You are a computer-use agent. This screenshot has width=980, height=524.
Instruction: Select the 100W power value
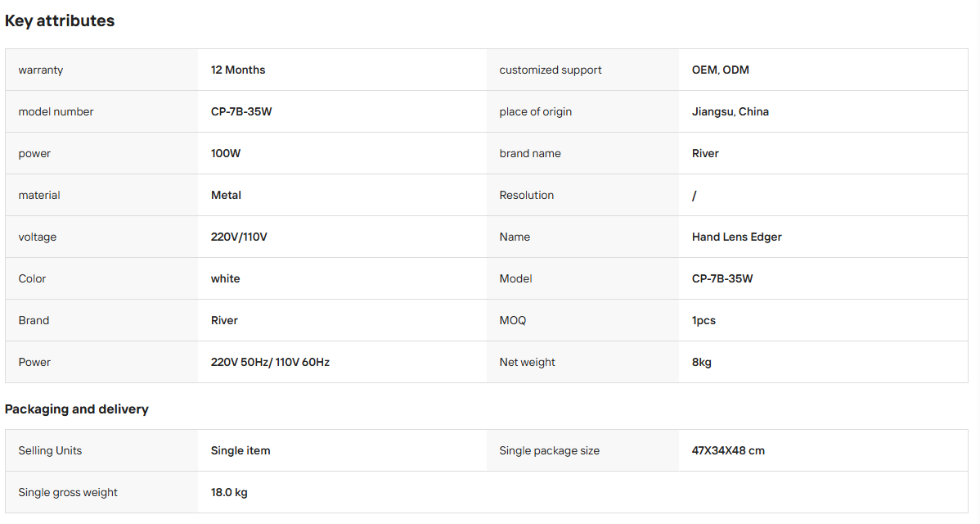[226, 154]
